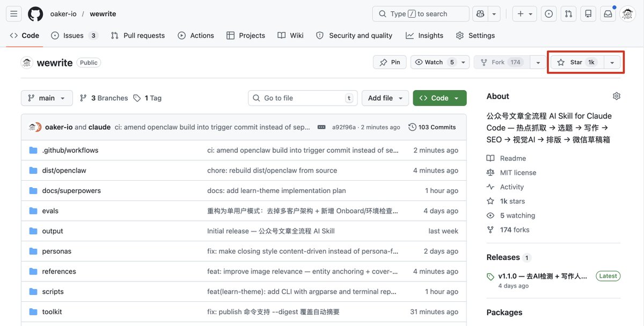Open the scripts folder
The image size is (644, 326).
pos(53,292)
